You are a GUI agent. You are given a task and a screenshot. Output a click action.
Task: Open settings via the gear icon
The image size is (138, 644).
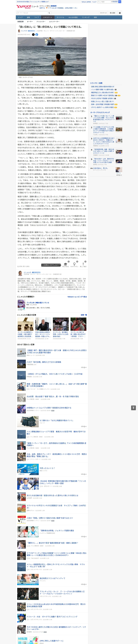120,13
